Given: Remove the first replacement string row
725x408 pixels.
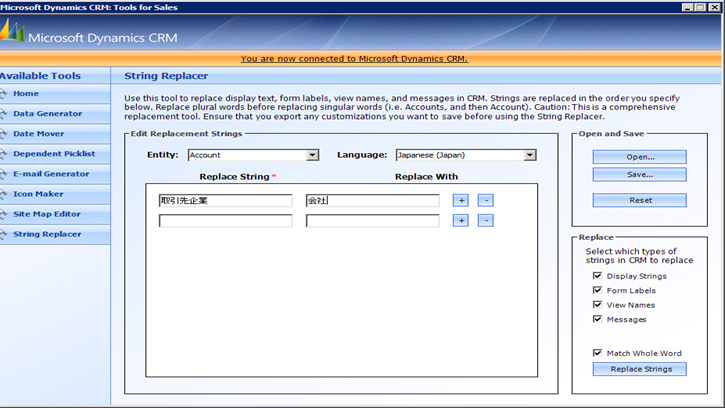Looking at the screenshot, I should 485,200.
